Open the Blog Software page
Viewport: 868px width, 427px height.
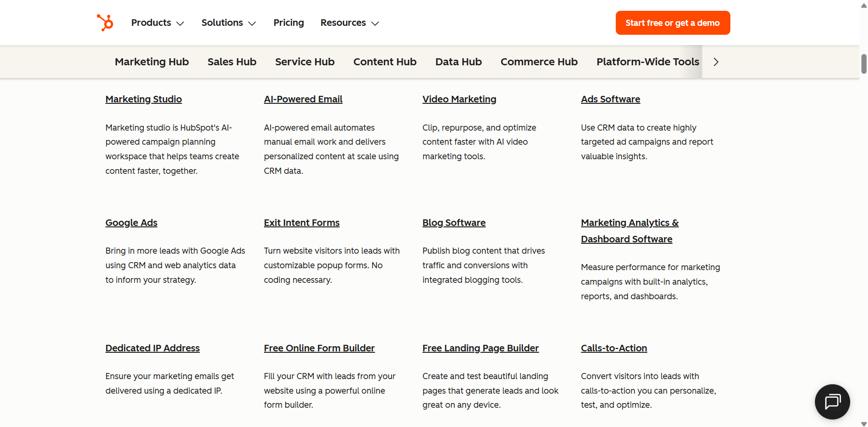tap(454, 223)
